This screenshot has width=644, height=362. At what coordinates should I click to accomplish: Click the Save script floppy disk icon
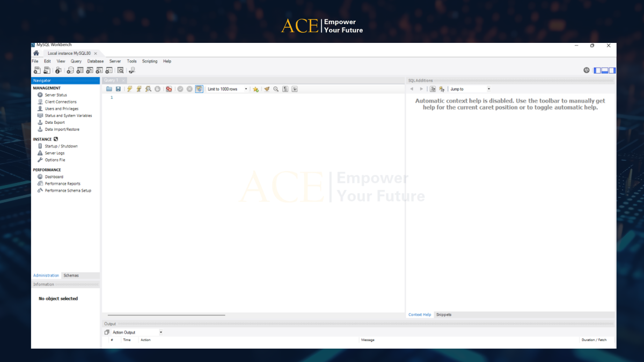(x=118, y=89)
